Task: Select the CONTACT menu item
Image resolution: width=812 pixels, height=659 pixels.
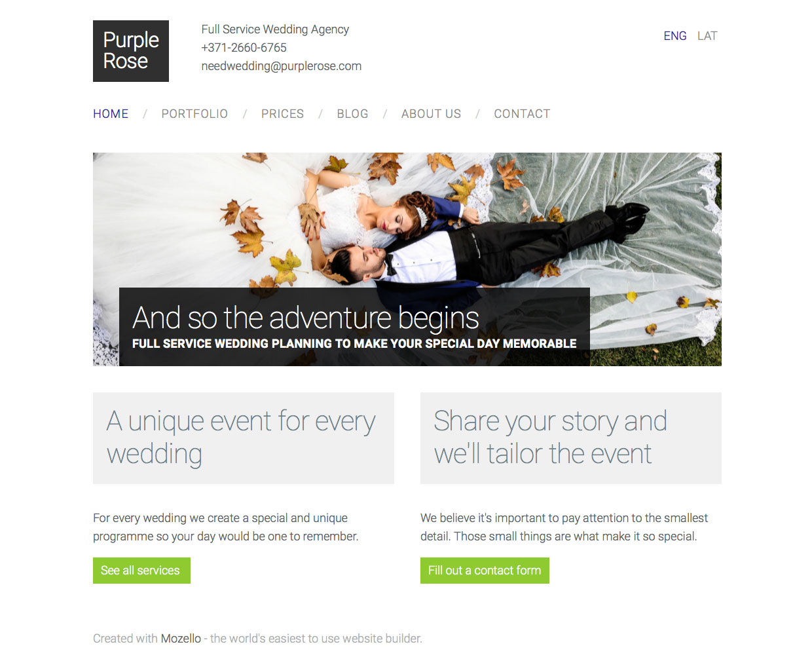Action: (x=522, y=114)
